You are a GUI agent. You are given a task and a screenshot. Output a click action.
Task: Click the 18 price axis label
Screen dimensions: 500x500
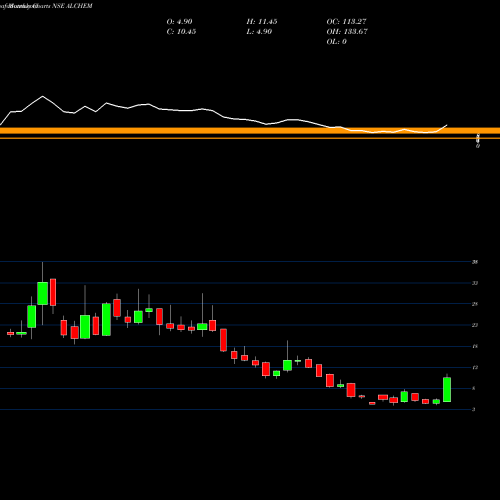(x=475, y=346)
